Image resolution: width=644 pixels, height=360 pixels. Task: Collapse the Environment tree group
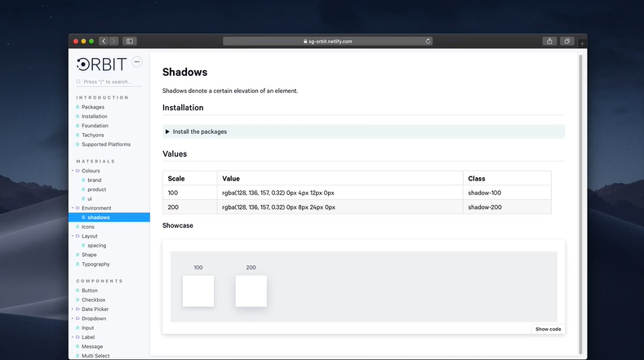click(73, 208)
